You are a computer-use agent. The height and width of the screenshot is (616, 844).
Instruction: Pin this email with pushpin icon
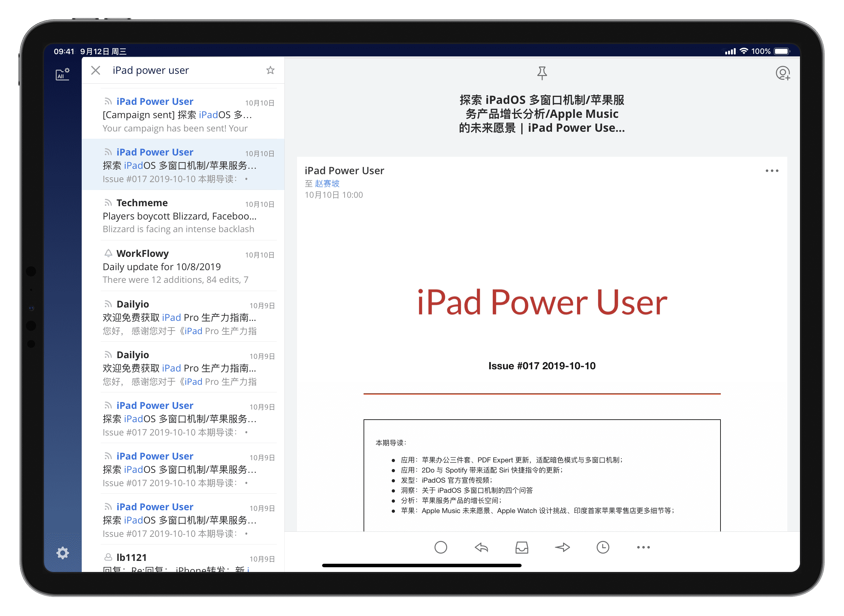(542, 73)
